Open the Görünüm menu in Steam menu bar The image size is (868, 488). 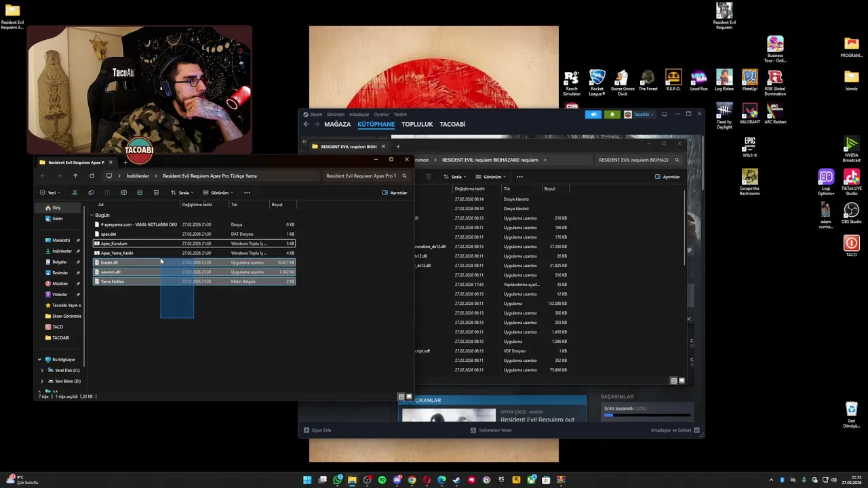coord(336,115)
